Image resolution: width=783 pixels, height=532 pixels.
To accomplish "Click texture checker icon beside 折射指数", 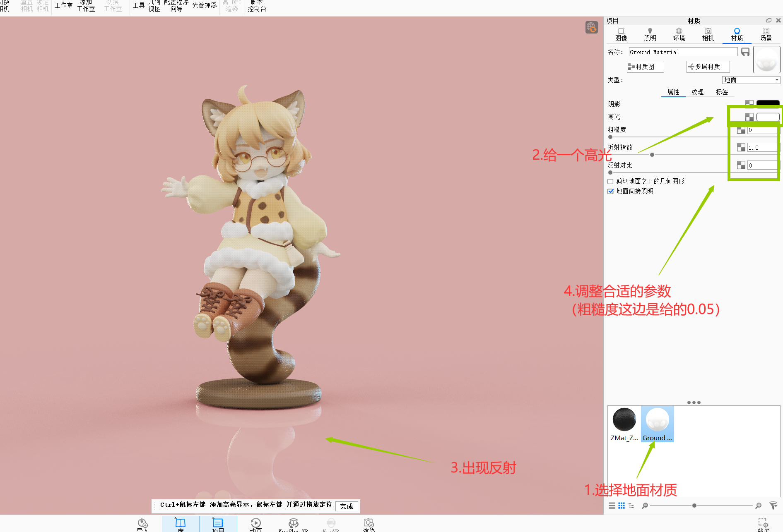I will tap(741, 147).
